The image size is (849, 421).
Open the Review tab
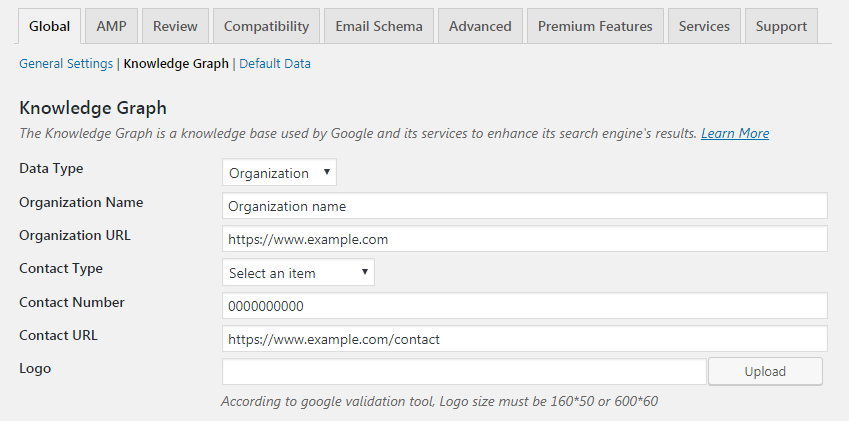coord(175,26)
